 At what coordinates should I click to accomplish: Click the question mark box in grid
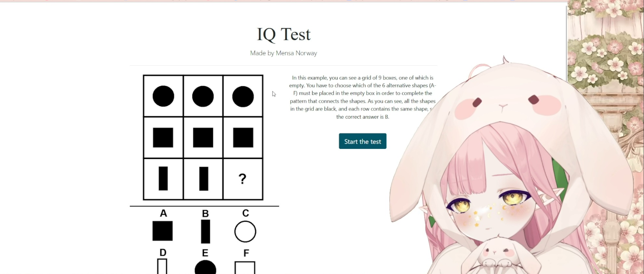point(243,179)
